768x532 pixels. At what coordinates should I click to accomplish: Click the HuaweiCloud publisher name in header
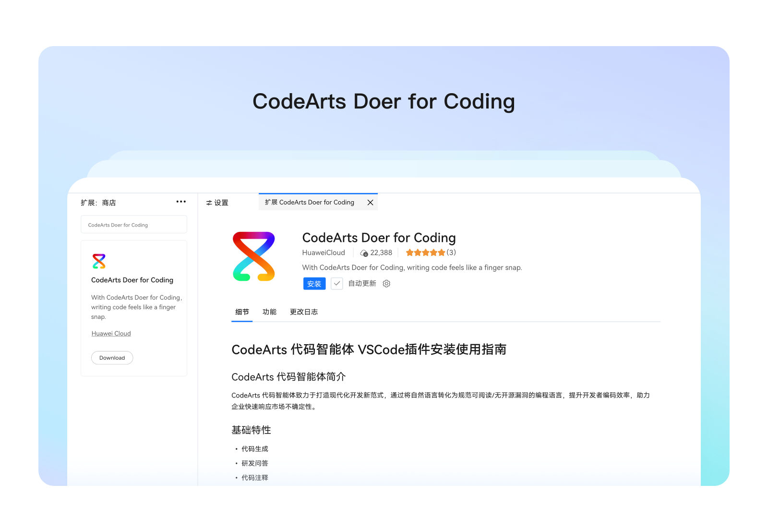click(x=324, y=253)
